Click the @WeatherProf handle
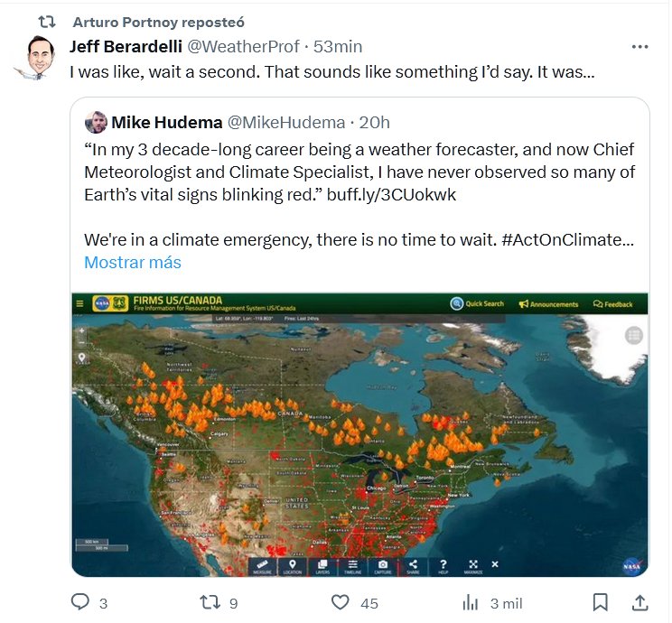Screen dimensions: 672x623 coord(242,47)
